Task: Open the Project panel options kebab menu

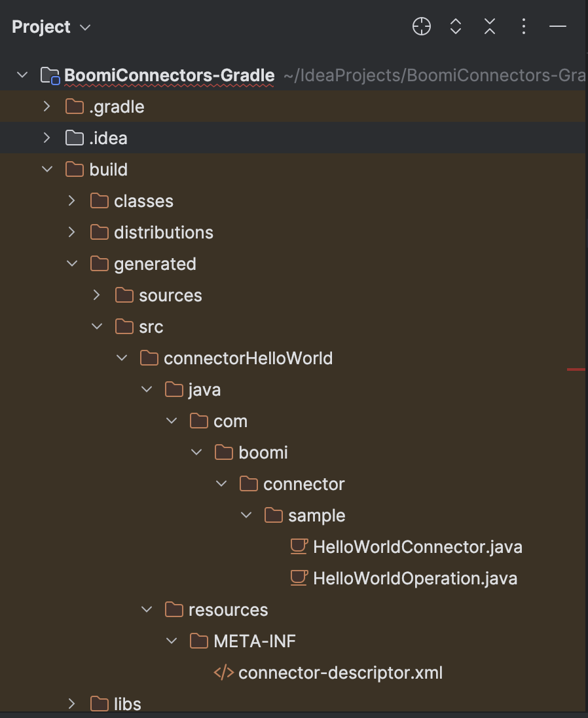Action: click(523, 26)
